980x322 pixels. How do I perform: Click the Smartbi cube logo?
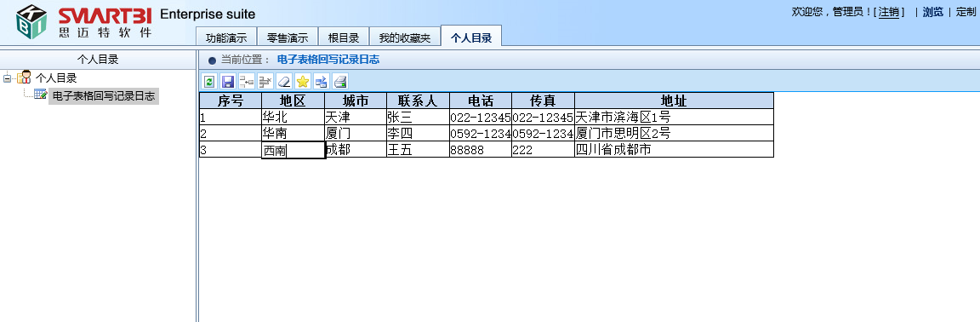[x=31, y=21]
